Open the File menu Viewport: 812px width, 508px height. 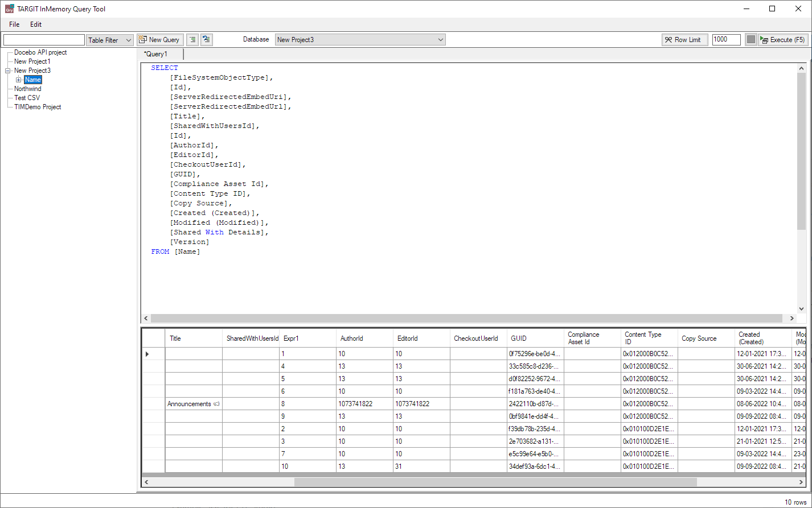click(14, 24)
